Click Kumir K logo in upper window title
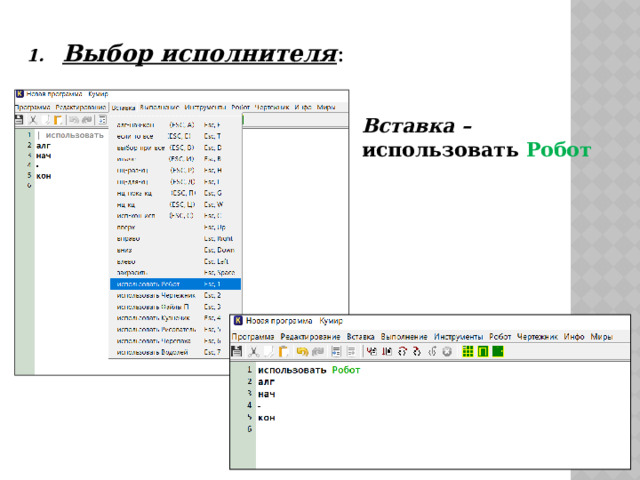This screenshot has height=480, width=640. click(20, 94)
